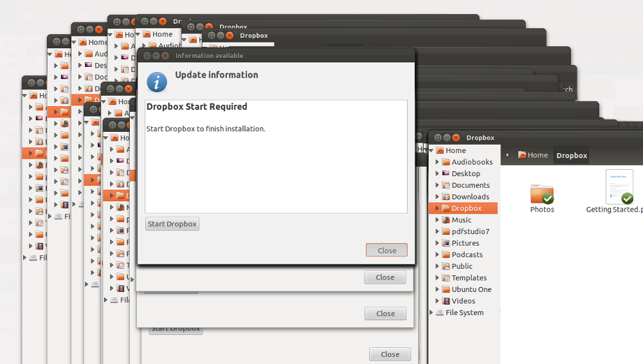Click the home icon in the path bar
Viewport: 643px width, 364px height.
click(521, 155)
